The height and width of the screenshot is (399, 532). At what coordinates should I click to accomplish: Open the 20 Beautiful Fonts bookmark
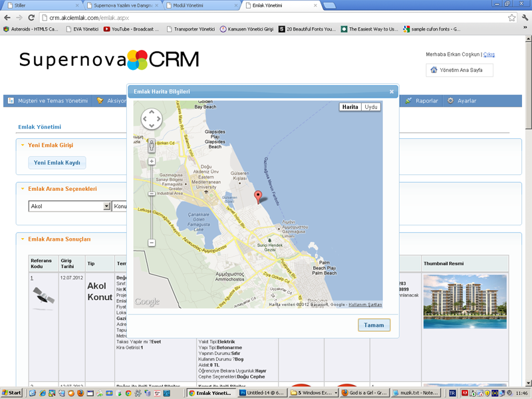point(307,29)
